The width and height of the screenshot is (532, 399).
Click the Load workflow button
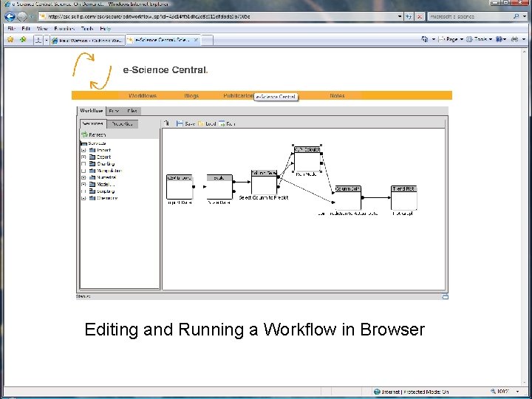(x=207, y=123)
